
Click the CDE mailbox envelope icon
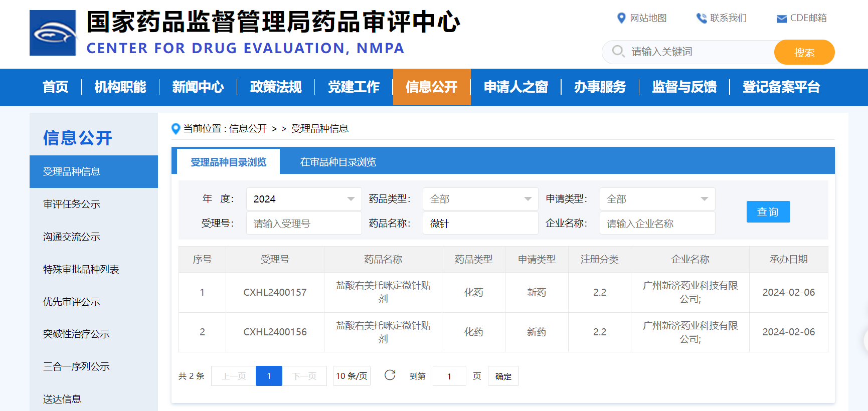781,19
